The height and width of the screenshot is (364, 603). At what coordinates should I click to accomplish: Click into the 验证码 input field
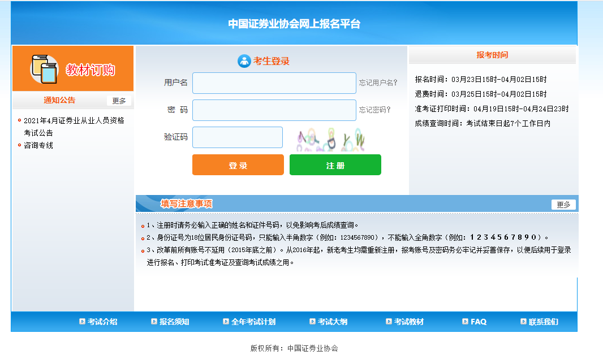238,137
